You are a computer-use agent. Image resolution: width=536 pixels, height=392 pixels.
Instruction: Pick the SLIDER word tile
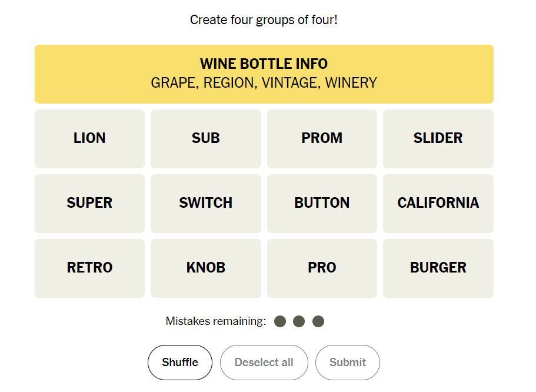click(438, 138)
